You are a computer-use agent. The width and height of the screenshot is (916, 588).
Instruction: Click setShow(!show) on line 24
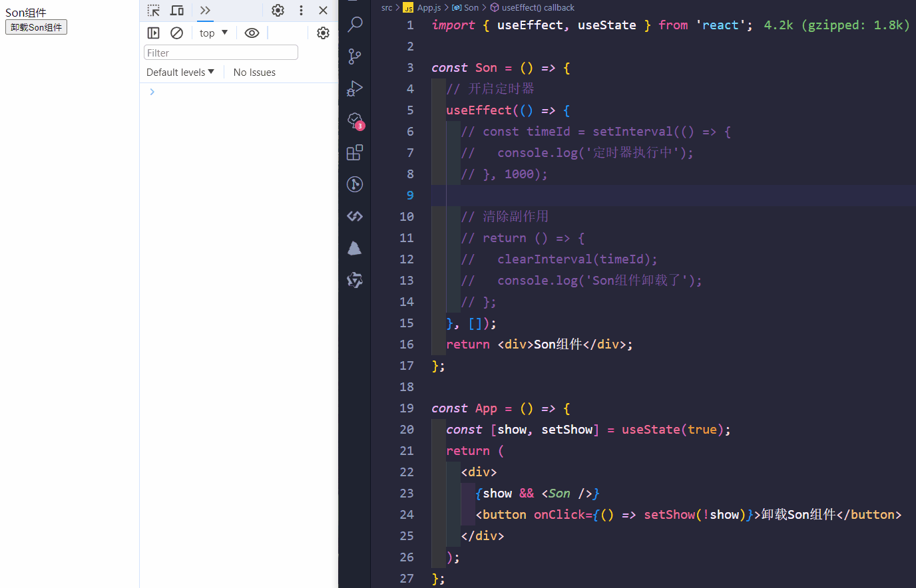tap(695, 515)
